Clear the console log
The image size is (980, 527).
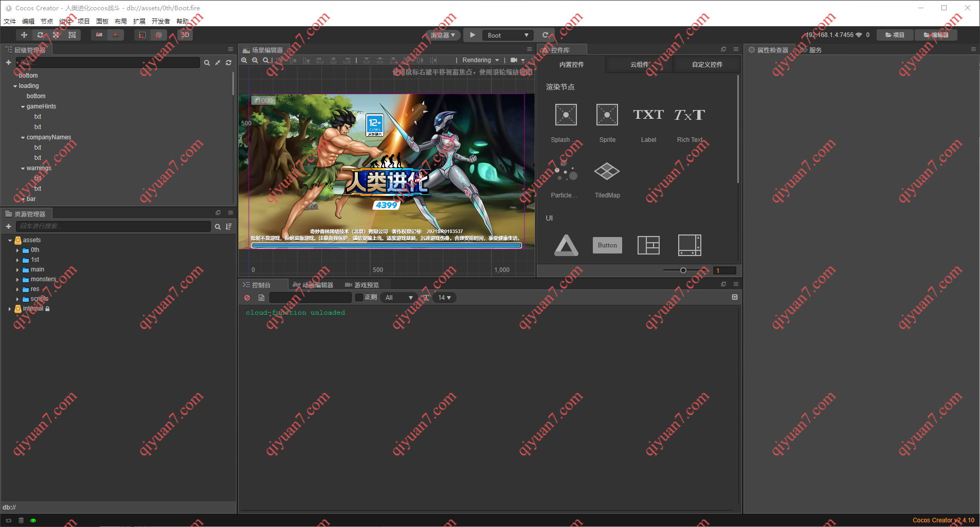[247, 298]
